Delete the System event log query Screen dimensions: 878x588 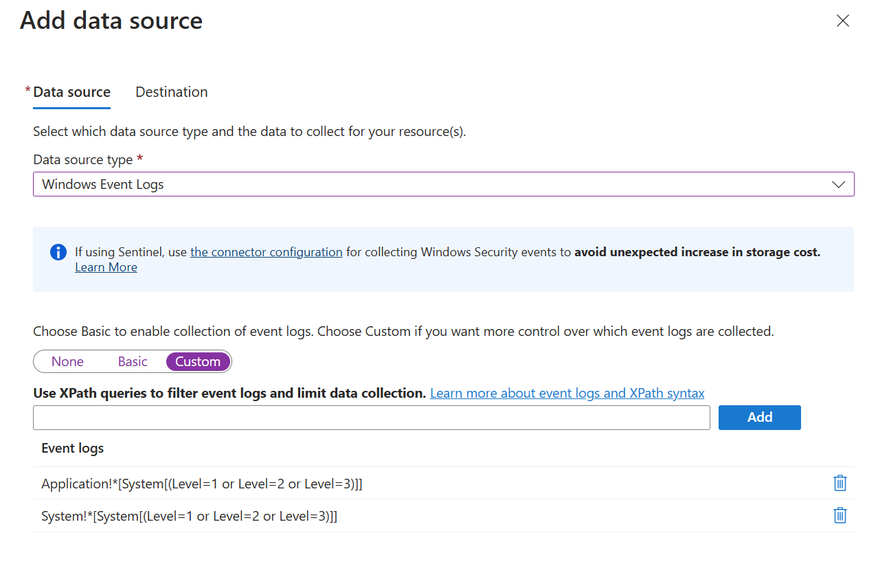coord(840,515)
